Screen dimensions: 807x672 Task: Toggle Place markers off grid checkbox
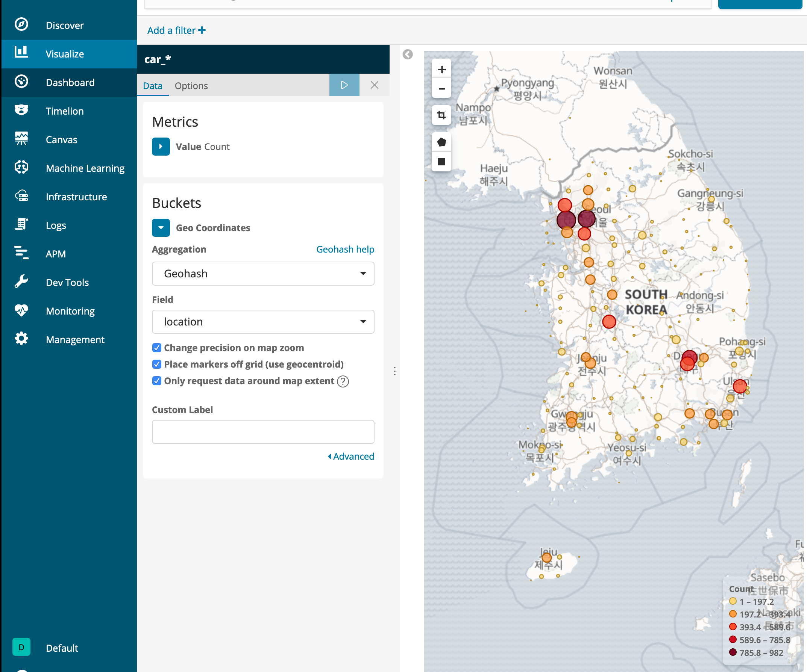pyautogui.click(x=156, y=364)
